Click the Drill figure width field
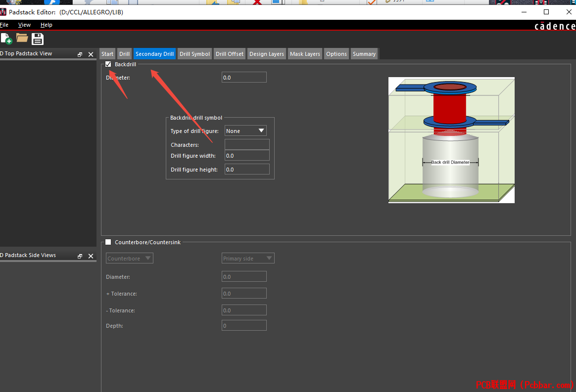The width and height of the screenshot is (576, 392). (x=247, y=155)
